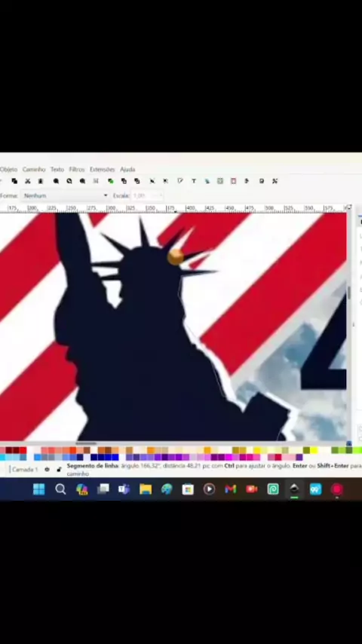Screen dimensions: 362x644
Task: Open the Texto menu
Action: tap(57, 169)
